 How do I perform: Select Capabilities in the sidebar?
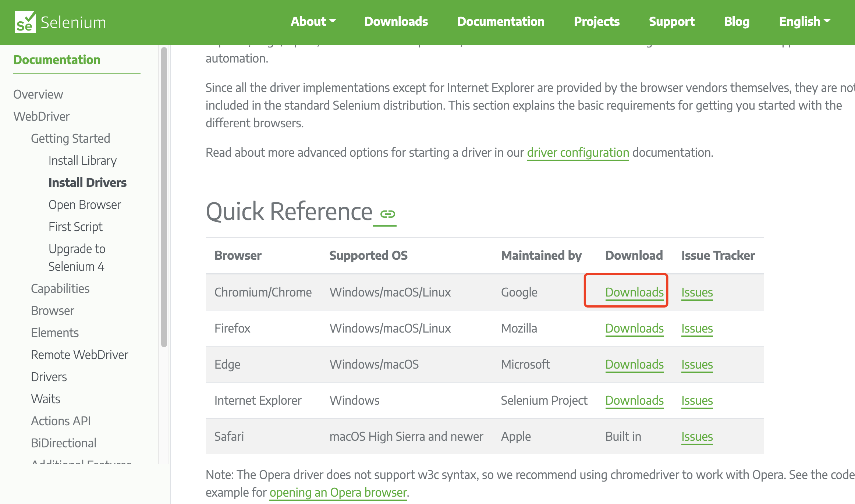click(x=60, y=288)
